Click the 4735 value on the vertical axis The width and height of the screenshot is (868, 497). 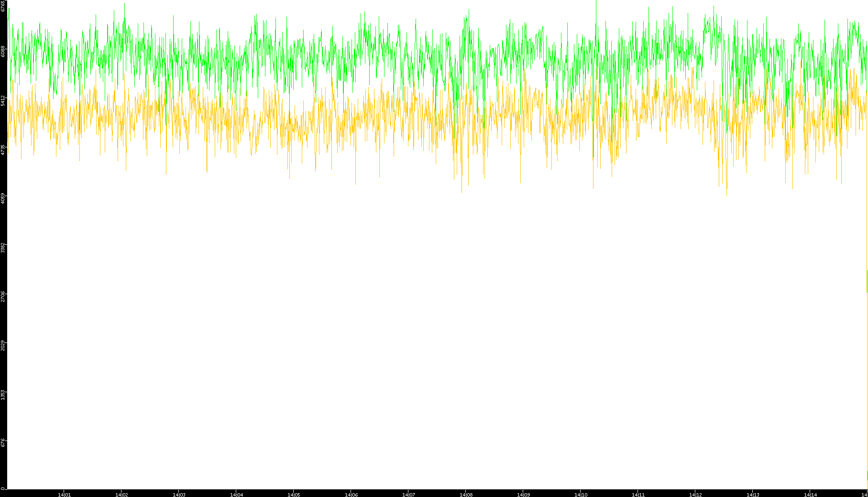pyautogui.click(x=3, y=150)
